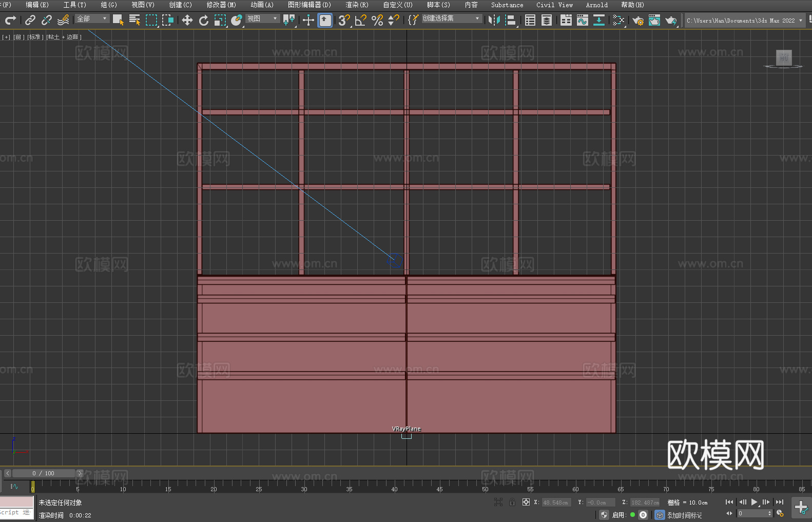The image size is (812, 522).
Task: Open the Curve Editor icon
Action: [x=583, y=20]
